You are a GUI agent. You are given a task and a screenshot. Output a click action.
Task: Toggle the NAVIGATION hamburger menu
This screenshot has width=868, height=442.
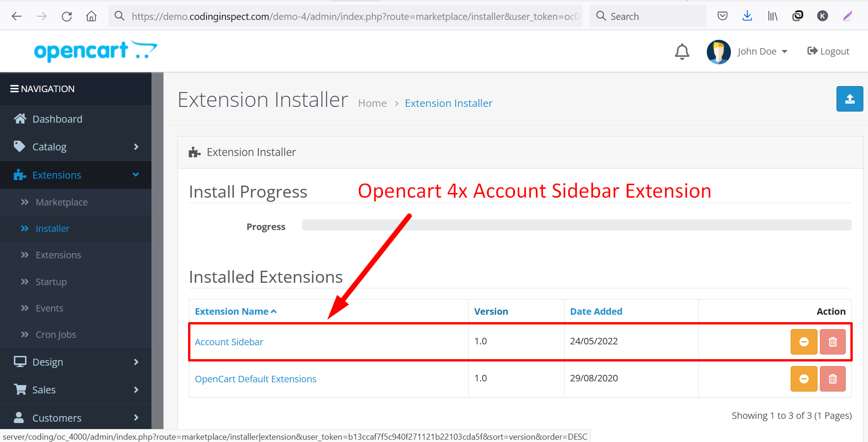pyautogui.click(x=42, y=88)
